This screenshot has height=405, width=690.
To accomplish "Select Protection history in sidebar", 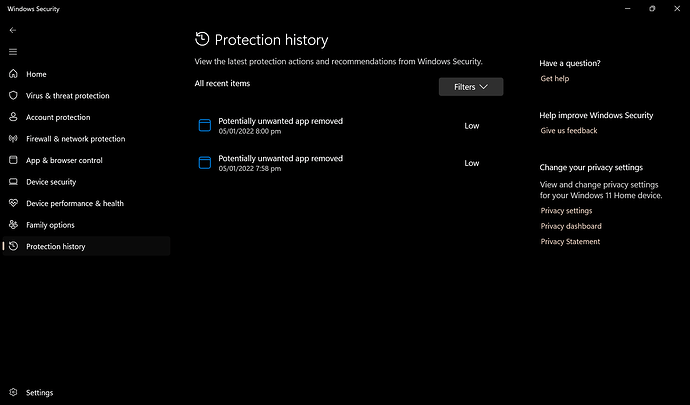I will pyautogui.click(x=86, y=247).
